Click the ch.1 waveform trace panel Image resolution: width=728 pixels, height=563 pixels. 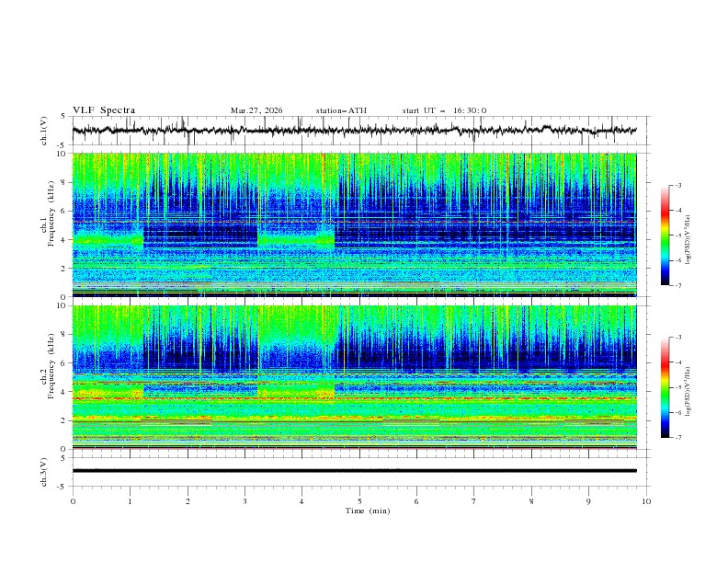pyautogui.click(x=361, y=131)
